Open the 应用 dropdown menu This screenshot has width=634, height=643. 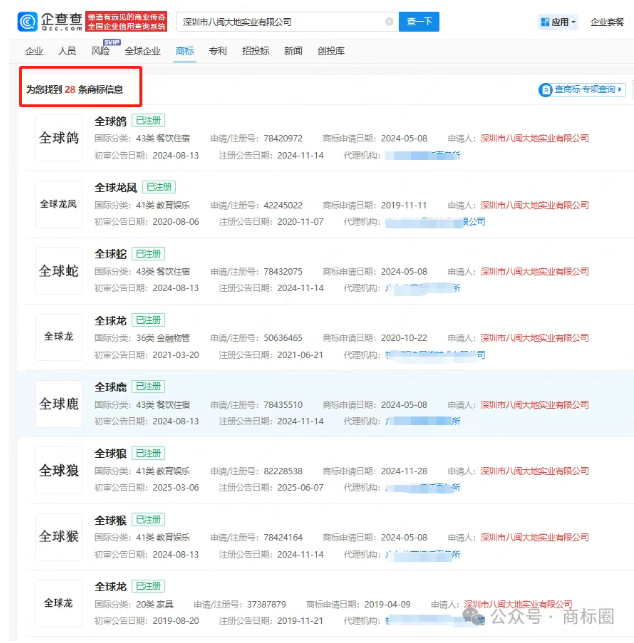pyautogui.click(x=555, y=21)
